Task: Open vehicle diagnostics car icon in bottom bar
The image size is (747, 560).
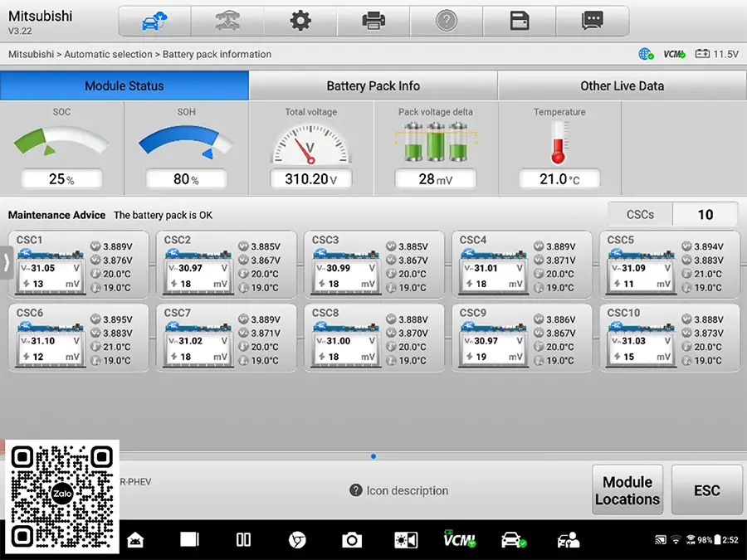Action: coord(514,540)
